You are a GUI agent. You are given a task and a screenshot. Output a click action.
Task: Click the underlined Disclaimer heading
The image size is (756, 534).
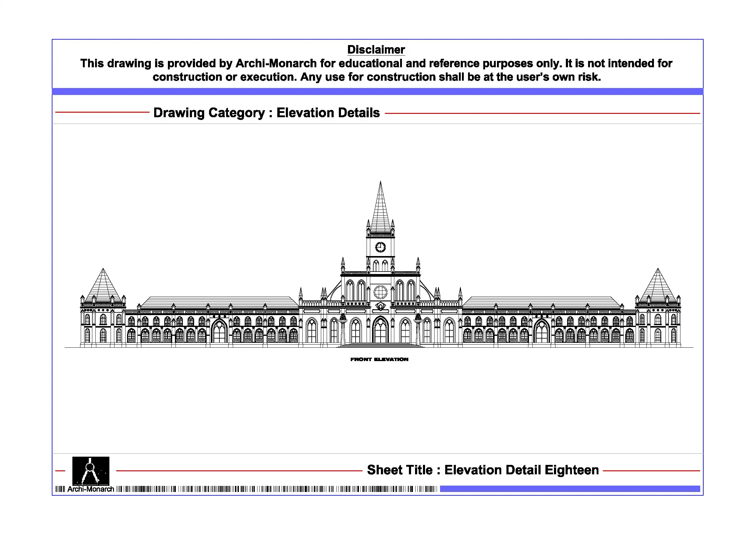(376, 50)
